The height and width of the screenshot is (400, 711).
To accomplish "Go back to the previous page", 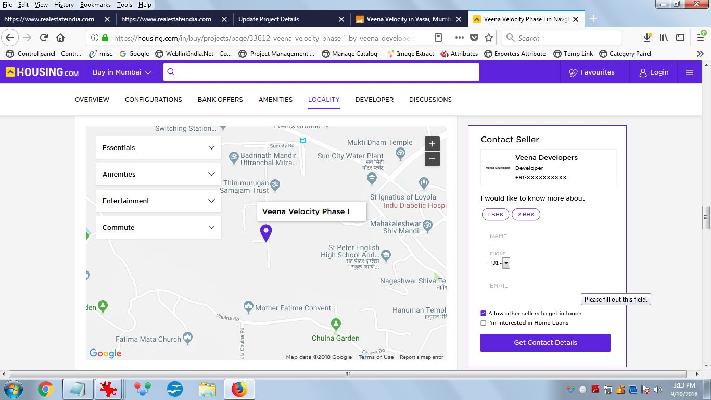I will coord(10,38).
